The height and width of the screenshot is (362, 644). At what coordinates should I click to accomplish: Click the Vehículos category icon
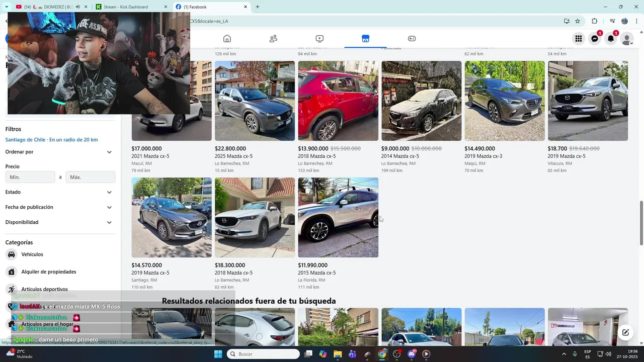click(12, 254)
